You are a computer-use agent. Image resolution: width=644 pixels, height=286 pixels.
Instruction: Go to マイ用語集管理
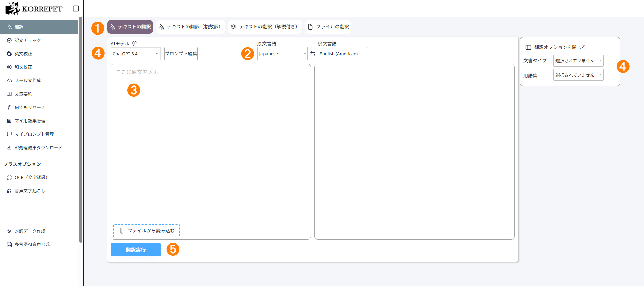click(39, 121)
